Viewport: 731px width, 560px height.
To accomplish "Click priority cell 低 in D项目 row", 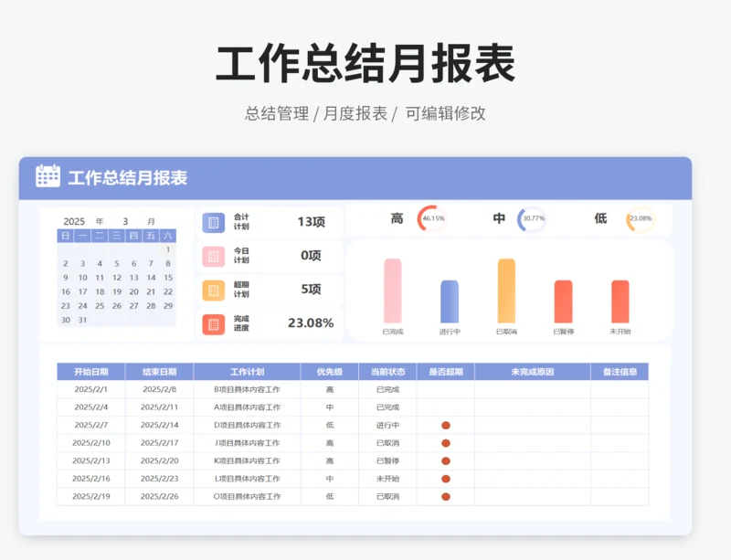I will point(330,425).
